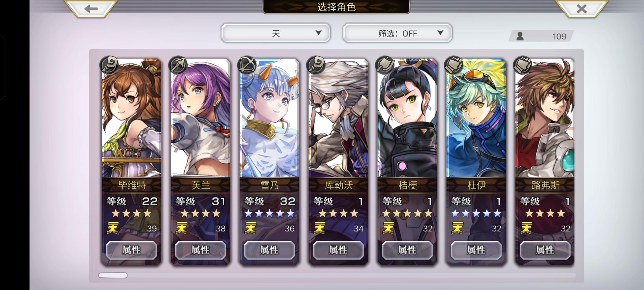The image size is (644, 290).
Task: Close the character selection screen
Action: pyautogui.click(x=581, y=9)
